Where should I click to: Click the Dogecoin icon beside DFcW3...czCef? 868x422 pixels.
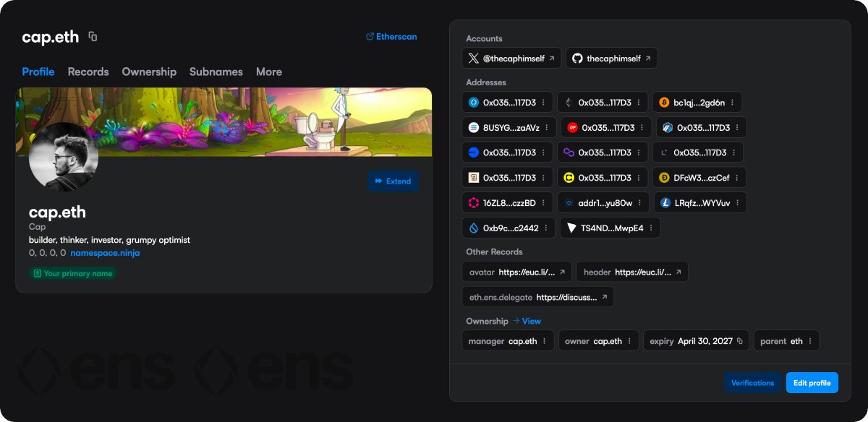664,178
